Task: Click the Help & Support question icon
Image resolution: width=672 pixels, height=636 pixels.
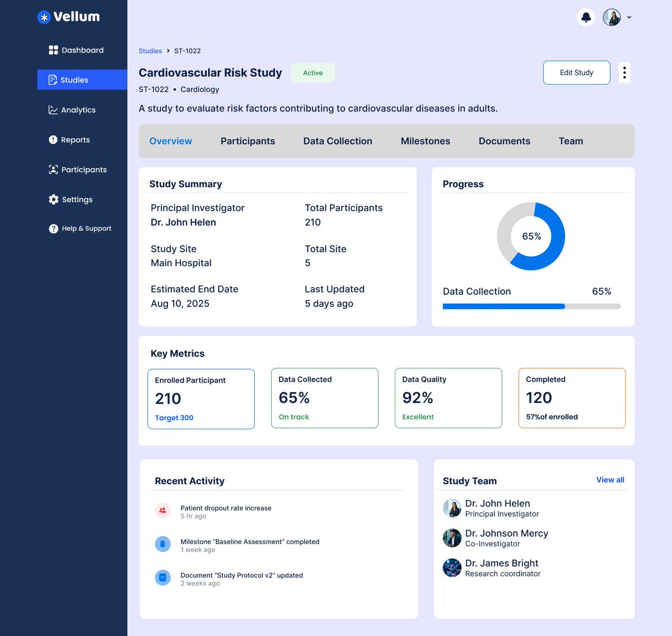Action: click(x=53, y=228)
